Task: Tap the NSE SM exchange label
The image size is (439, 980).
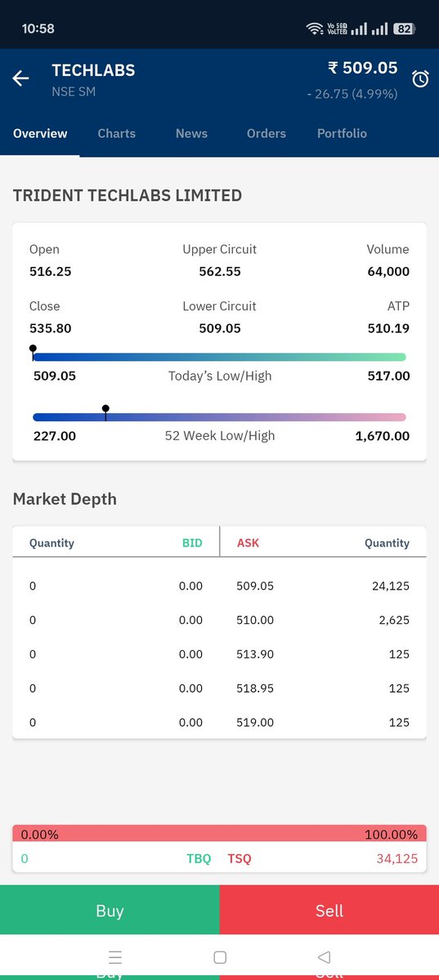Action: (74, 91)
